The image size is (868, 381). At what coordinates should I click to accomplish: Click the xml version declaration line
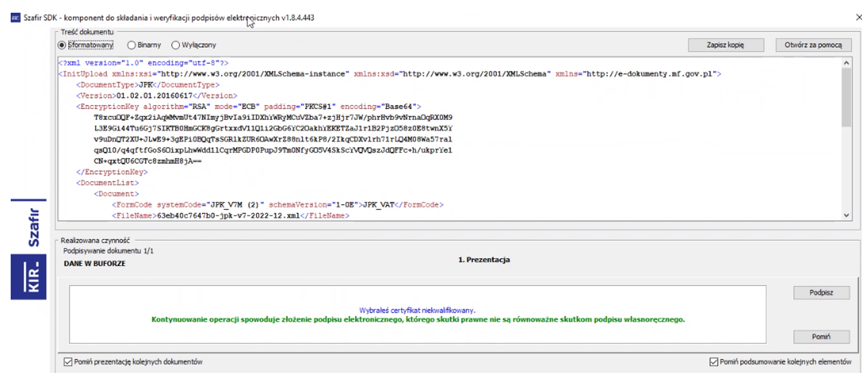click(144, 62)
